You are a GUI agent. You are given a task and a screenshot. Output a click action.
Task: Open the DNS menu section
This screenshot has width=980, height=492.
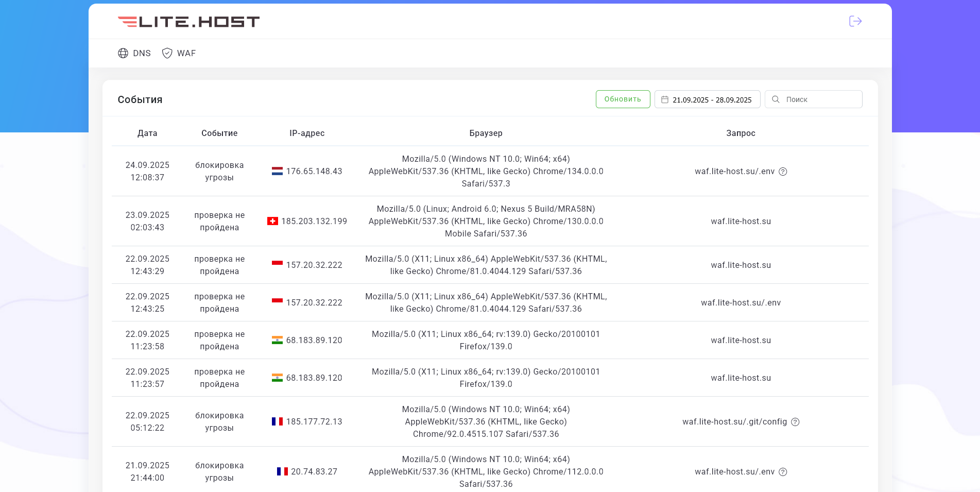point(134,53)
